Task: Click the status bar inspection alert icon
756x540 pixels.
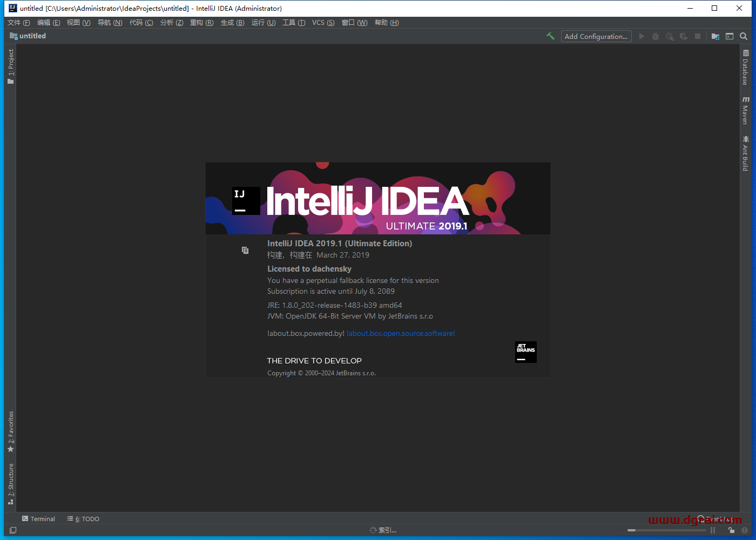Action: pyautogui.click(x=745, y=530)
